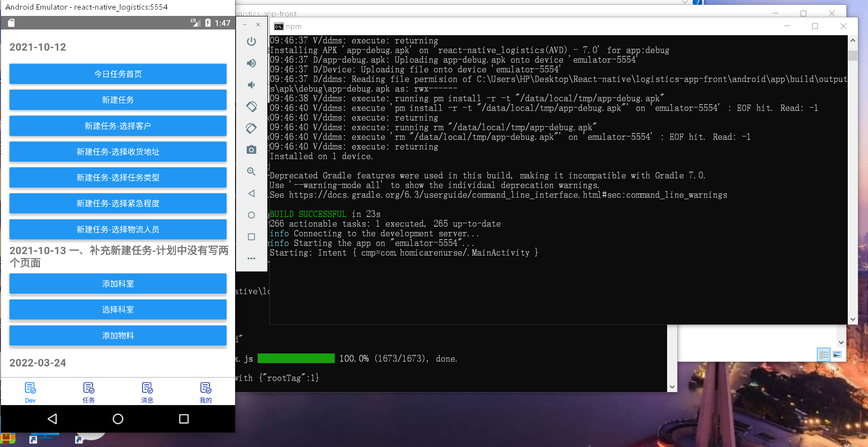Click the Power button in the emulator toolbar
Image resolution: width=868 pixels, height=447 pixels.
pyautogui.click(x=251, y=41)
